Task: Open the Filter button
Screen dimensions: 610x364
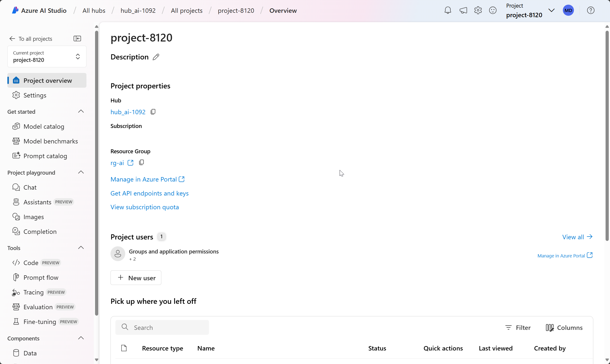Action: point(518,327)
